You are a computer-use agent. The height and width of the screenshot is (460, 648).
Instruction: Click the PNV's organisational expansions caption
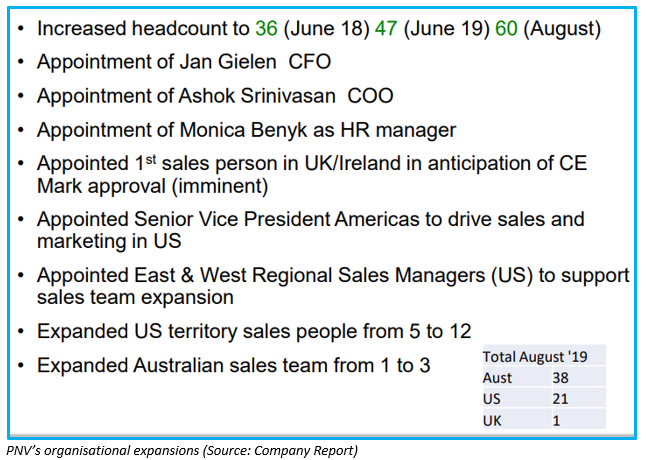182,451
